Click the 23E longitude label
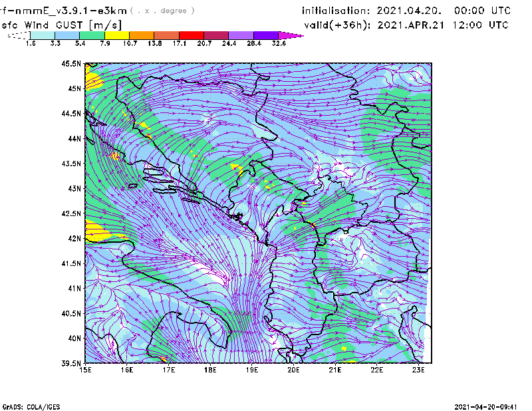This screenshot has height=411, width=532. tap(419, 370)
